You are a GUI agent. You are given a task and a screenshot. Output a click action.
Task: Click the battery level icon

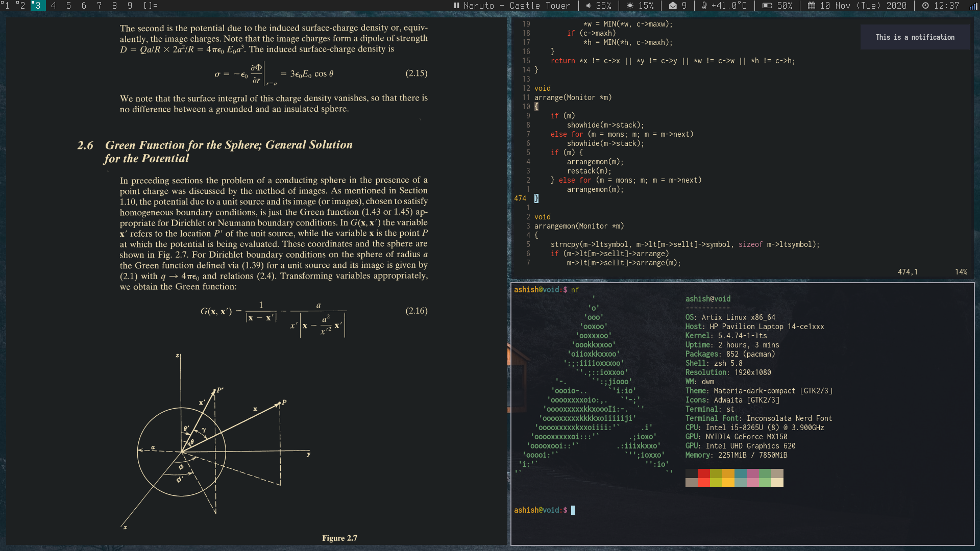point(767,6)
